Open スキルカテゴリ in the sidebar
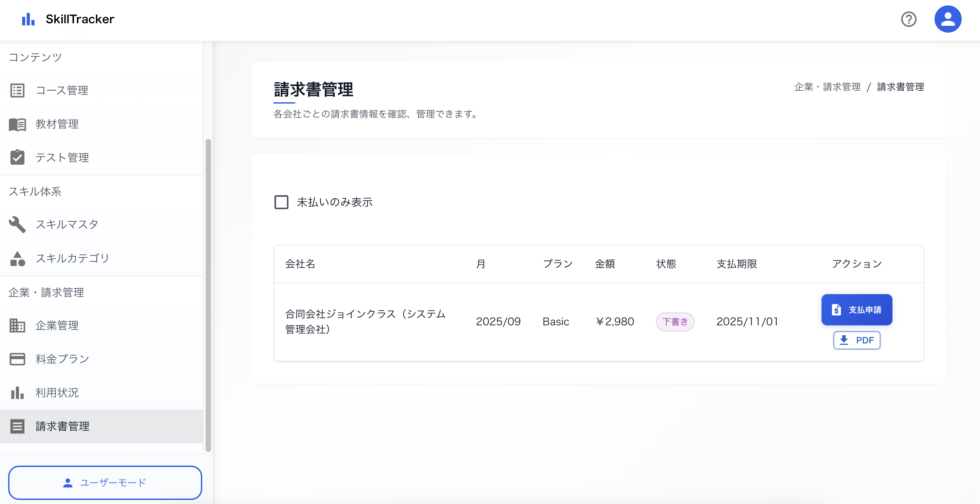The width and height of the screenshot is (980, 504). tap(72, 258)
